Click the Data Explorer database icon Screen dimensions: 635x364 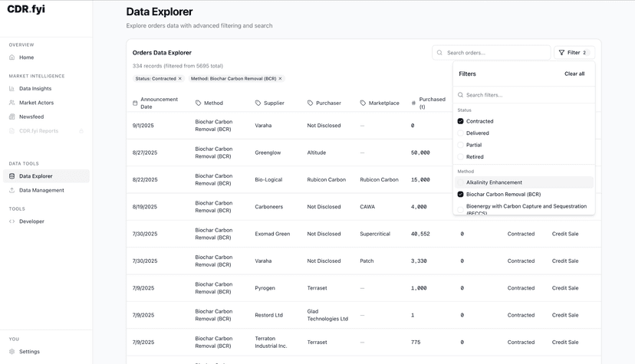pyautogui.click(x=12, y=176)
